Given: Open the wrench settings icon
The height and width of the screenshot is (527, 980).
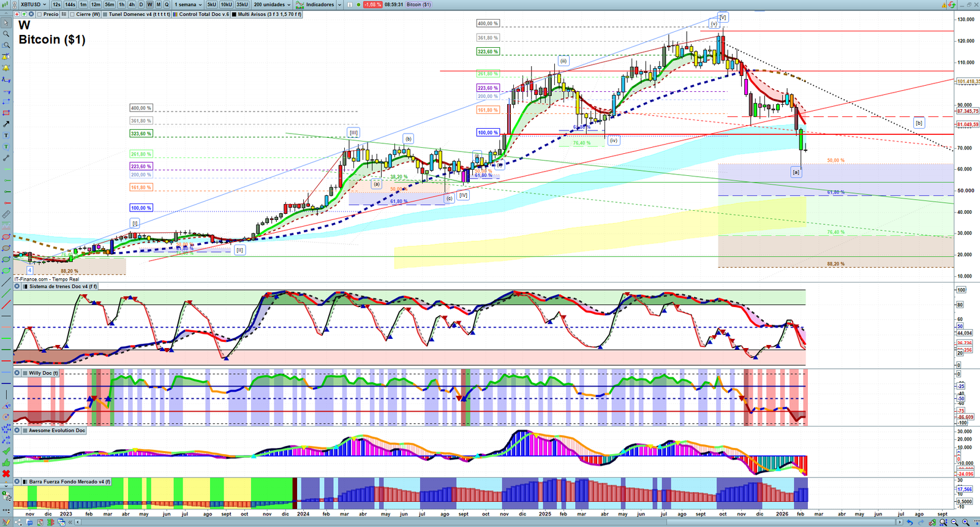Looking at the screenshot, I should [932, 522].
